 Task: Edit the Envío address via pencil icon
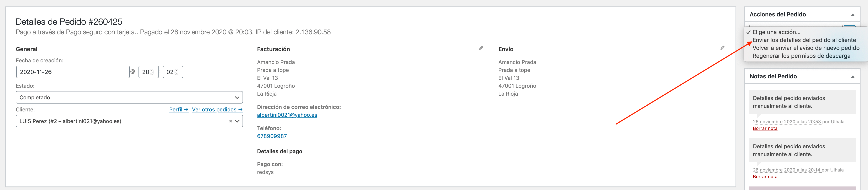point(722,48)
